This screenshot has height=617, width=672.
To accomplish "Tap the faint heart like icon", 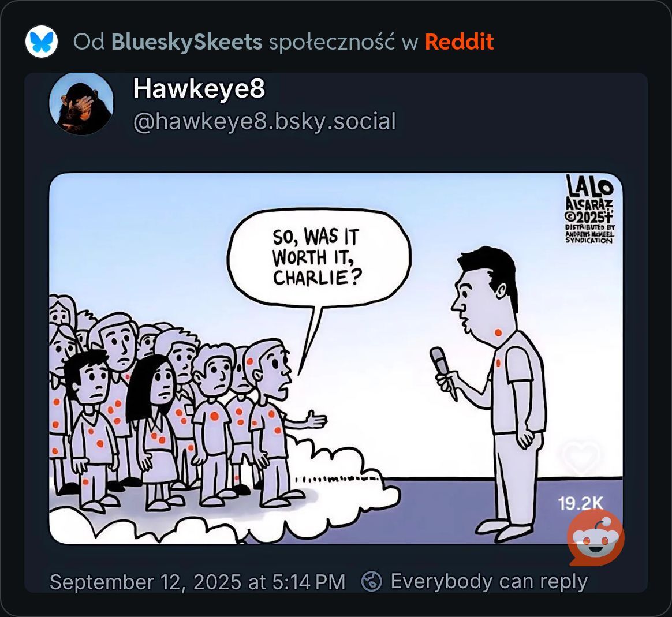I will (x=581, y=457).
